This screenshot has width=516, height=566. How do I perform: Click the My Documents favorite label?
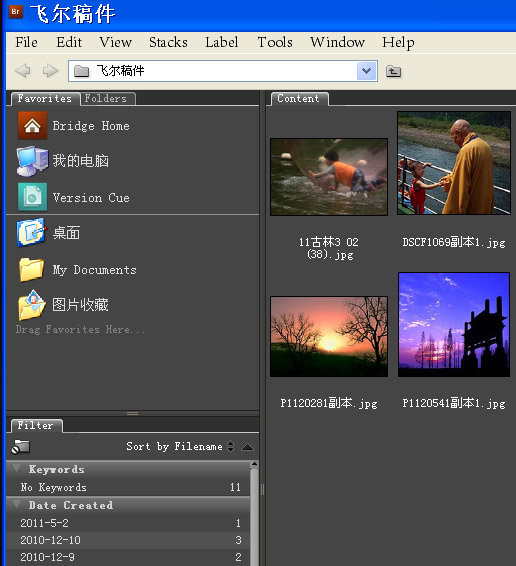95,270
